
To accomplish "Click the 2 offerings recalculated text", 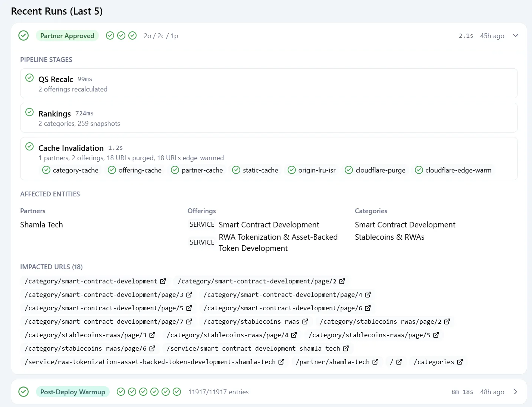I will pyautogui.click(x=73, y=89).
